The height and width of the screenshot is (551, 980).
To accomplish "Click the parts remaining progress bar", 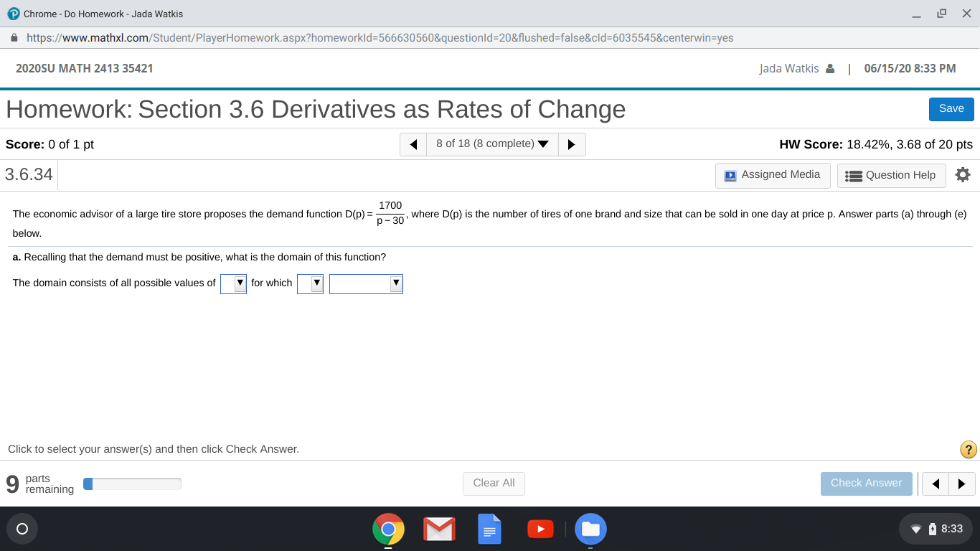I will pos(132,484).
